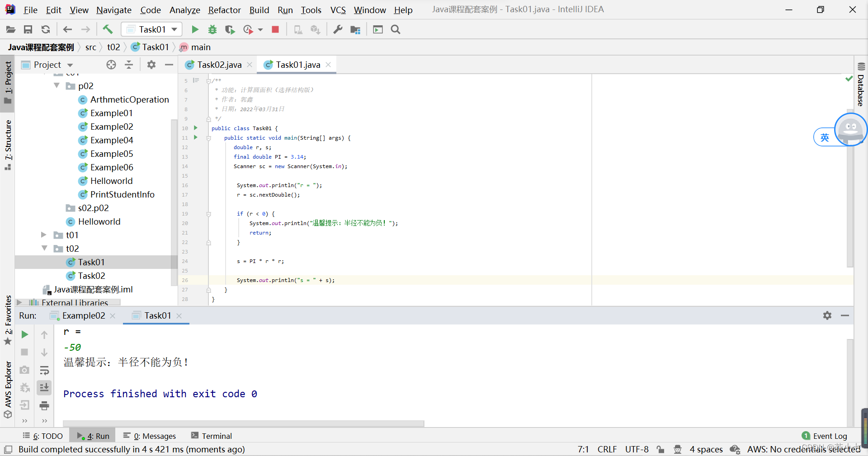Viewport: 868px width, 456px height.
Task: Build project with the hammer icon
Action: (108, 29)
